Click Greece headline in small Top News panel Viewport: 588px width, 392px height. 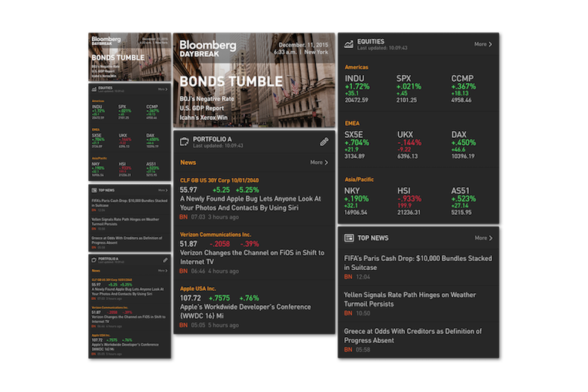[x=127, y=240]
